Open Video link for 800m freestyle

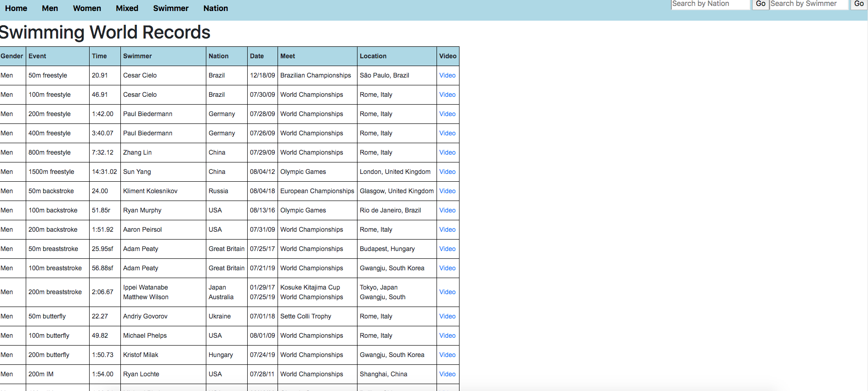447,152
